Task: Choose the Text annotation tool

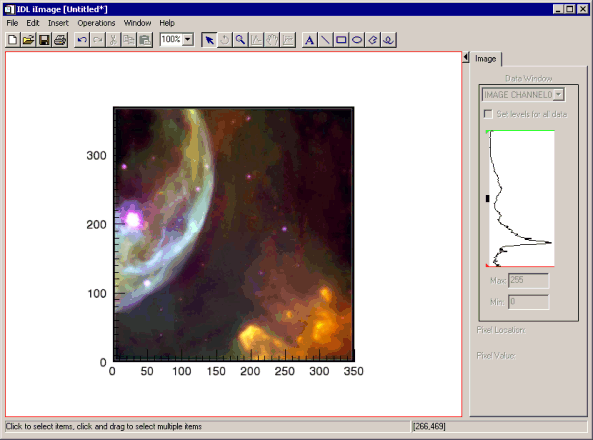Action: pyautogui.click(x=309, y=40)
